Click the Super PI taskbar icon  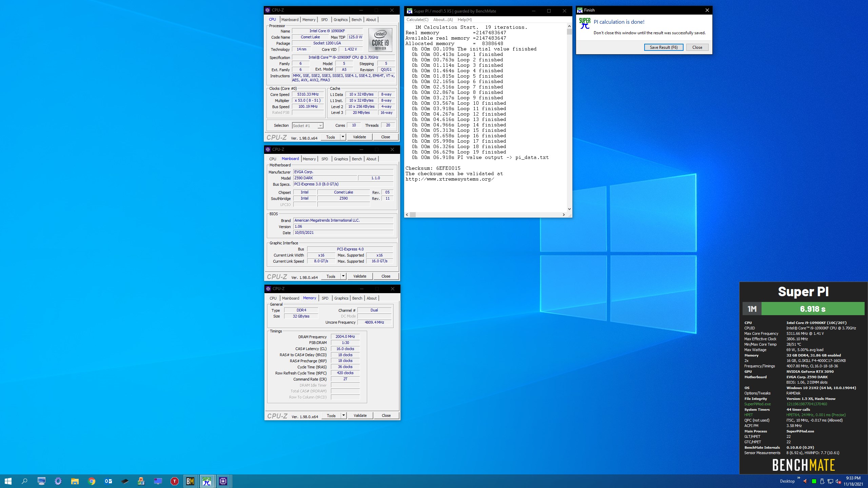coord(207,481)
